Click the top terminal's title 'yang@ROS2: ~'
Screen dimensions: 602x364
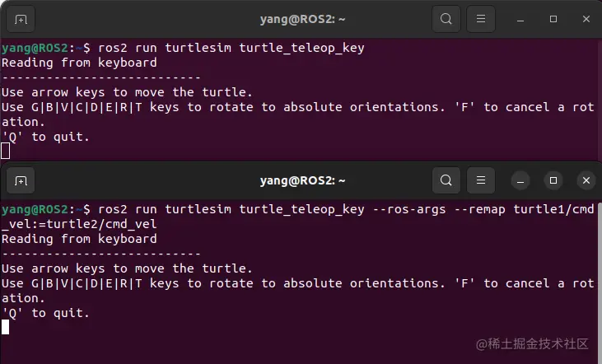pyautogui.click(x=302, y=18)
